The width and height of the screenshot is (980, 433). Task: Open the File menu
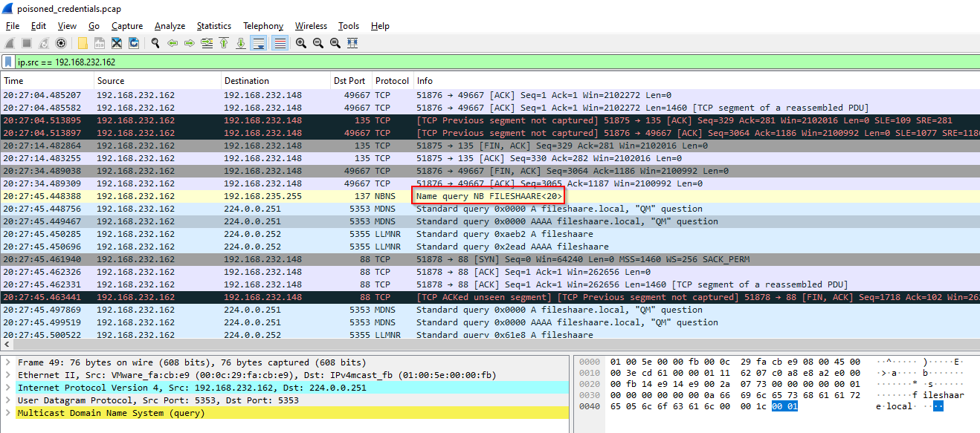click(x=13, y=26)
